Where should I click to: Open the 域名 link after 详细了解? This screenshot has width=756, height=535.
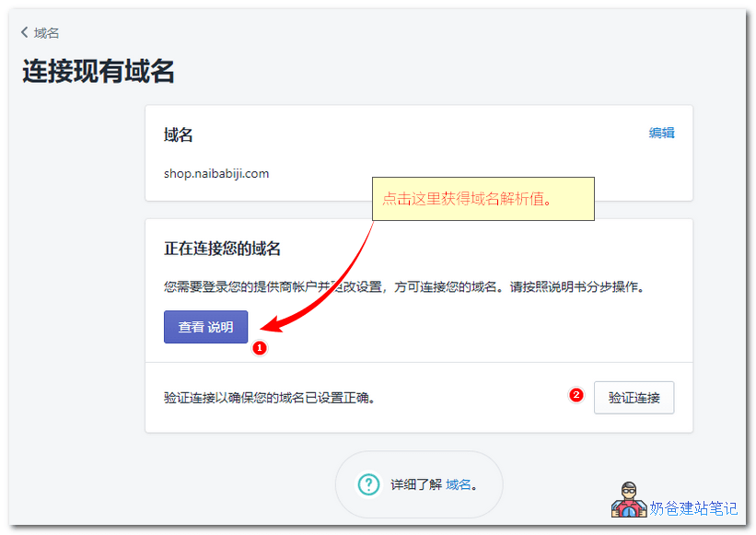[457, 483]
